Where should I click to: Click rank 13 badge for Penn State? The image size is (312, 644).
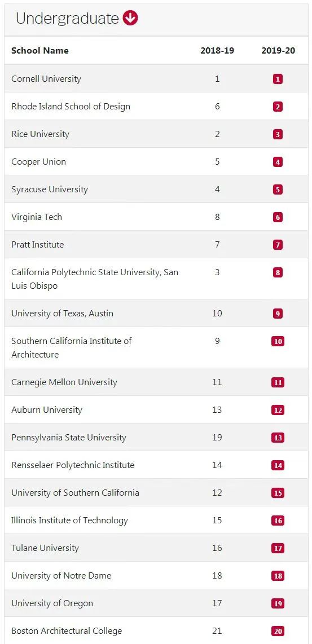pos(278,438)
